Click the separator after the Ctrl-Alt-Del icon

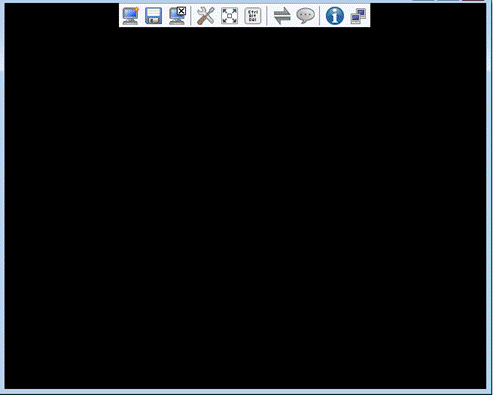(267, 16)
